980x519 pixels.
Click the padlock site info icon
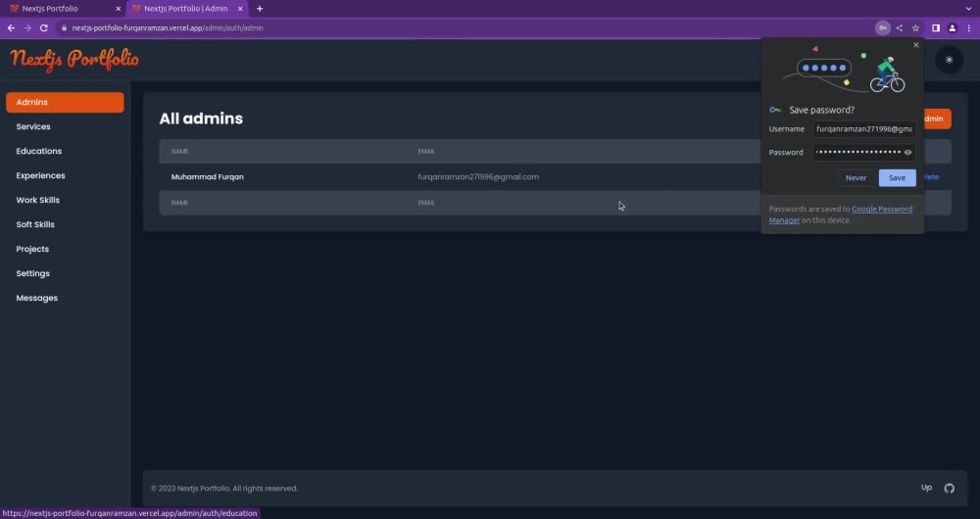[64, 28]
